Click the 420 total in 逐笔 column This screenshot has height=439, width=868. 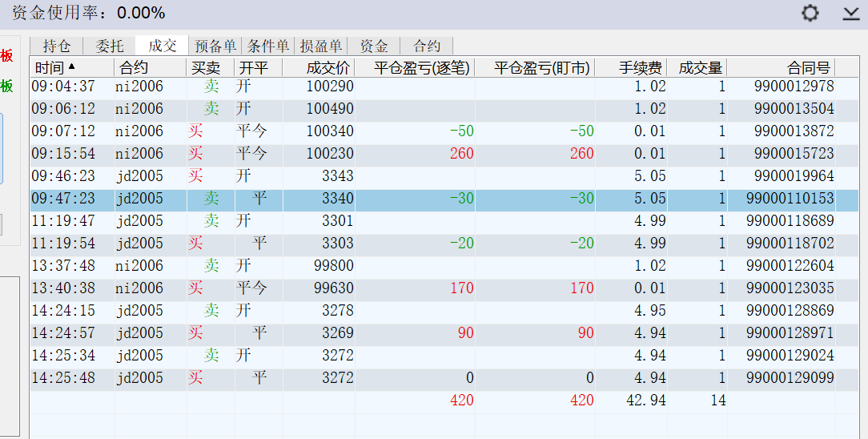(462, 401)
